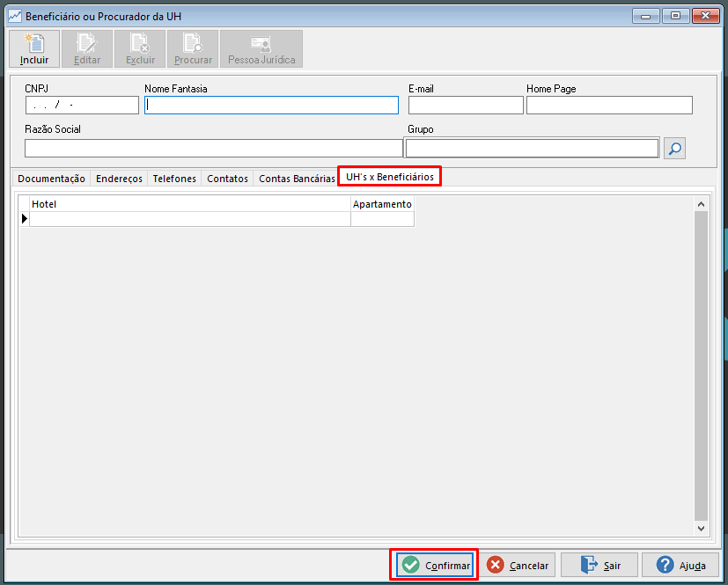Screen dimensions: 728x585
Task: Click the Incluir toolbar button
Action: click(x=34, y=49)
